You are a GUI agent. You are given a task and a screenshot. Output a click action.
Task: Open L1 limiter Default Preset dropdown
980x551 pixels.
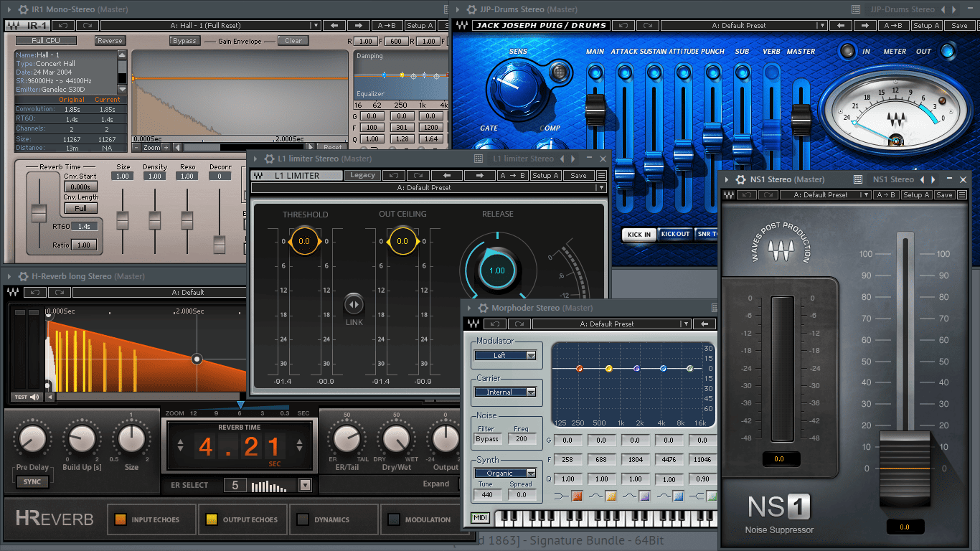point(429,188)
